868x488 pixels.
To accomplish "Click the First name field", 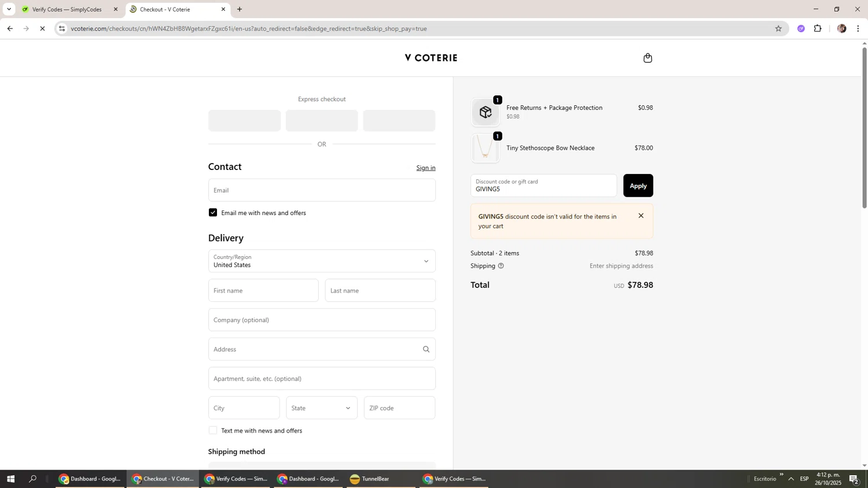I will click(x=263, y=291).
